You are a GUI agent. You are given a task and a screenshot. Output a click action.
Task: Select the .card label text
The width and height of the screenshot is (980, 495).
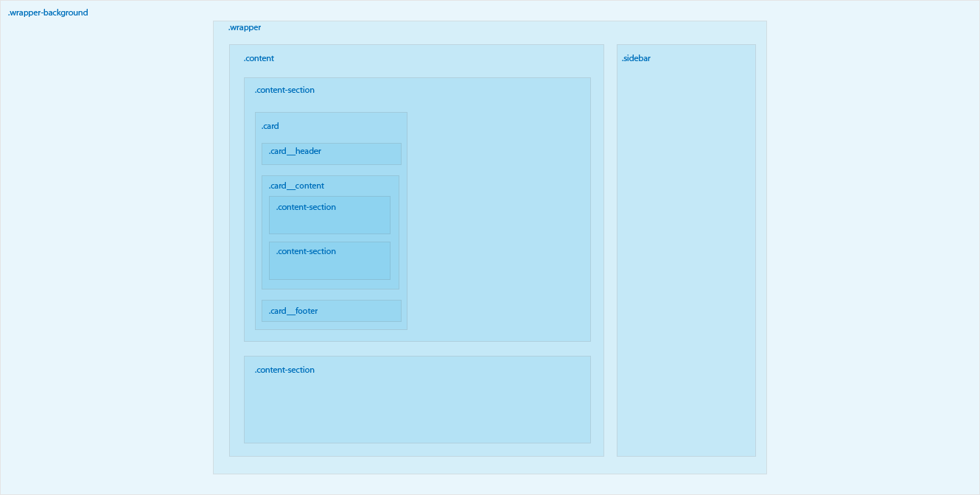(270, 126)
